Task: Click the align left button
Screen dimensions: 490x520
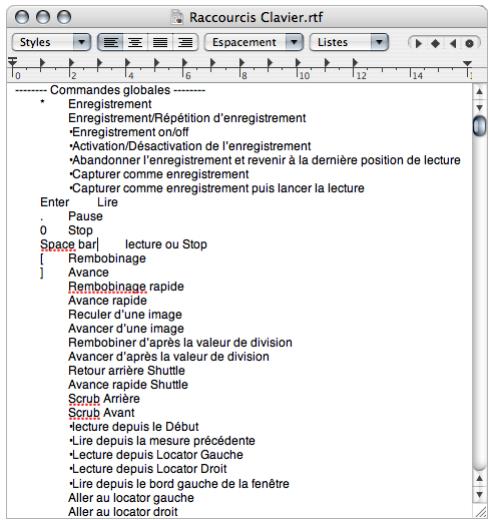Action: (110, 43)
